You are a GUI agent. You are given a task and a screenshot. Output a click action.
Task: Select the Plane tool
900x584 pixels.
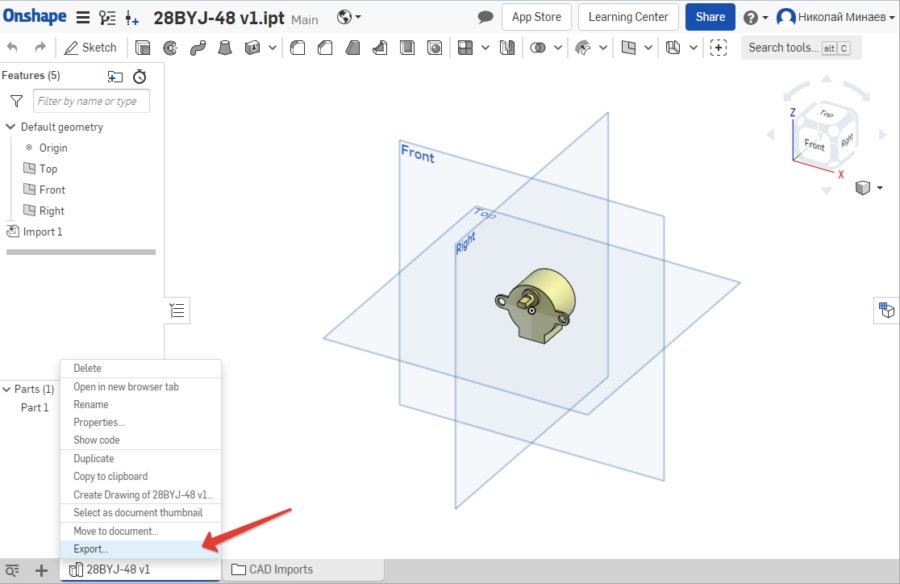[629, 48]
